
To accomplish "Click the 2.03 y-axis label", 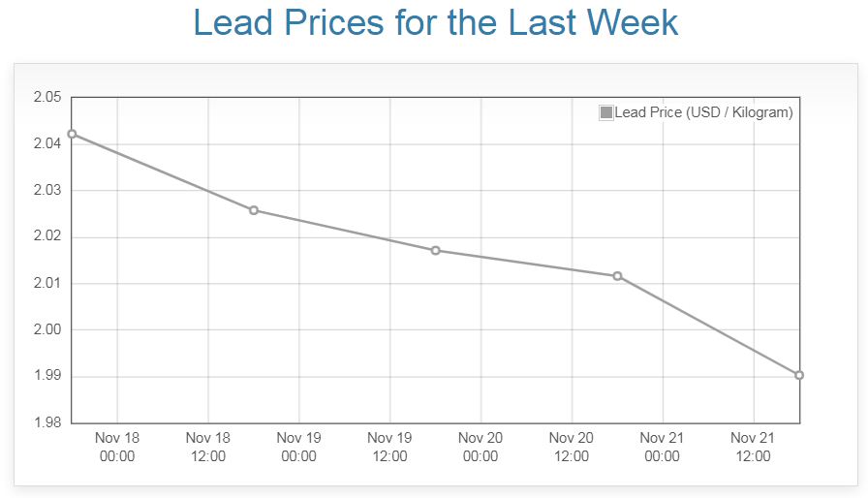I will [46, 191].
